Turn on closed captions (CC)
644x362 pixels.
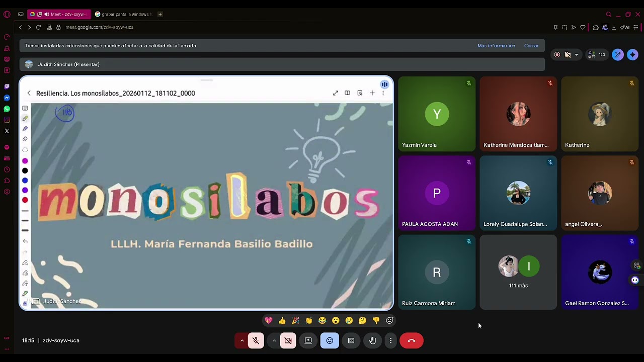tap(351, 340)
